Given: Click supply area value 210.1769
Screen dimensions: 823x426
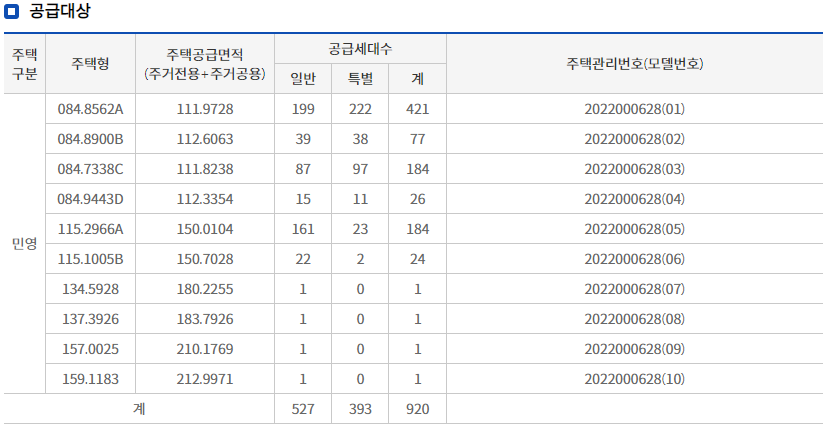Looking at the screenshot, I should pos(205,349).
